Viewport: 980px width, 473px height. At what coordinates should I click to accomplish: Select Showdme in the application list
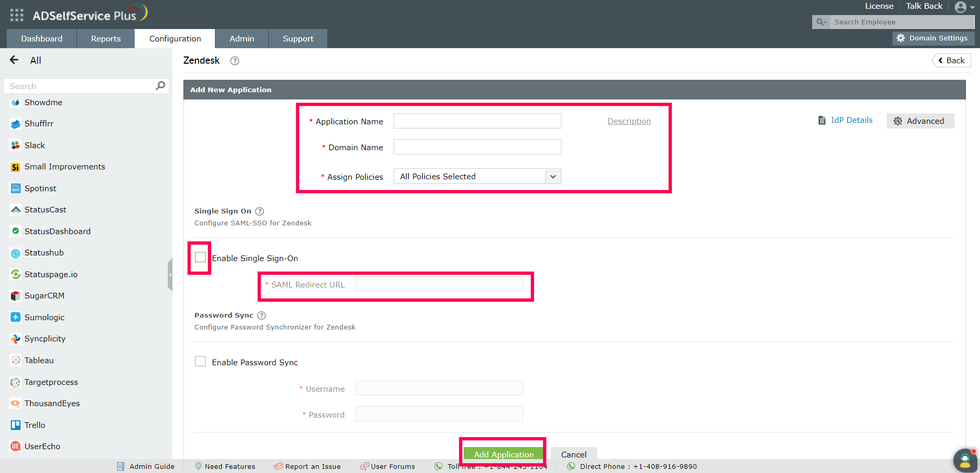point(44,103)
